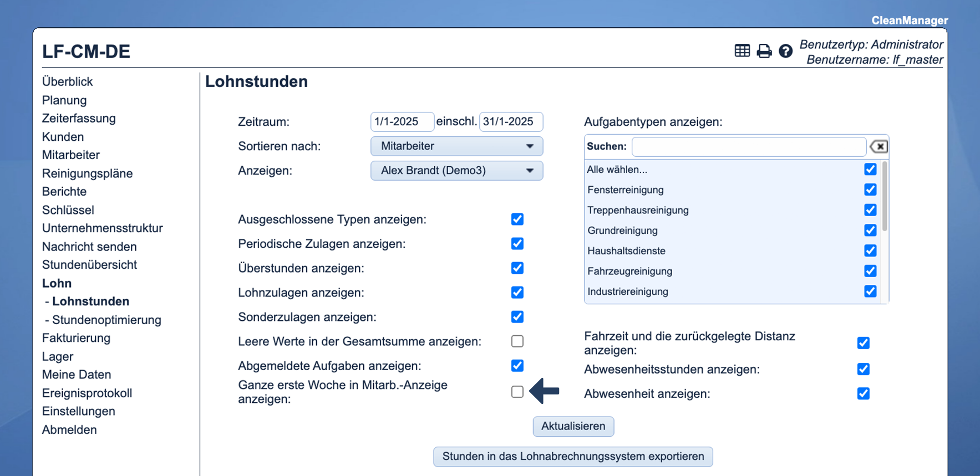Viewport: 980px width, 476px height.
Task: Click Stunden in das Lohnabrechnungssystem exportieren
Action: coord(572,457)
